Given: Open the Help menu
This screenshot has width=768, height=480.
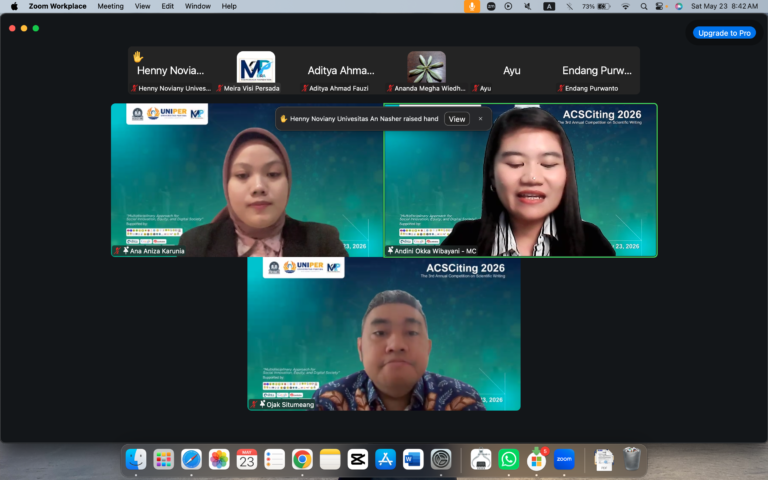Looking at the screenshot, I should coord(229,6).
